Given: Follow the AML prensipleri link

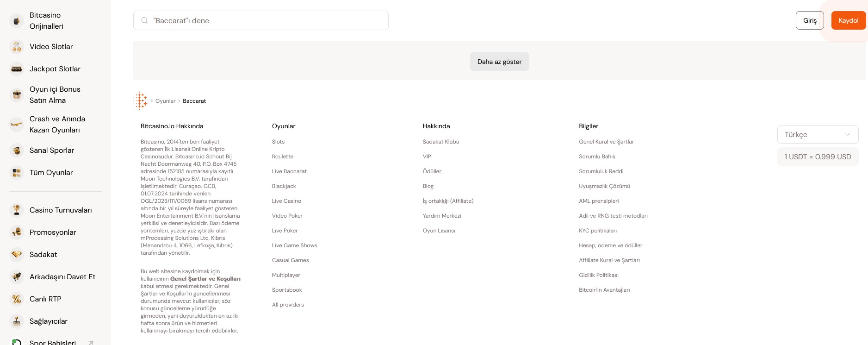Looking at the screenshot, I should point(599,201).
